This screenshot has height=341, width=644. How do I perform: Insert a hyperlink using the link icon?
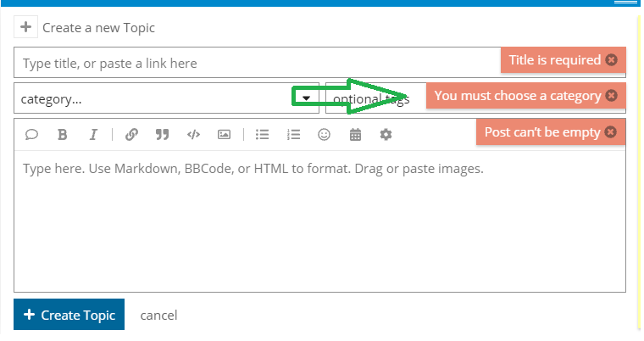(x=131, y=135)
